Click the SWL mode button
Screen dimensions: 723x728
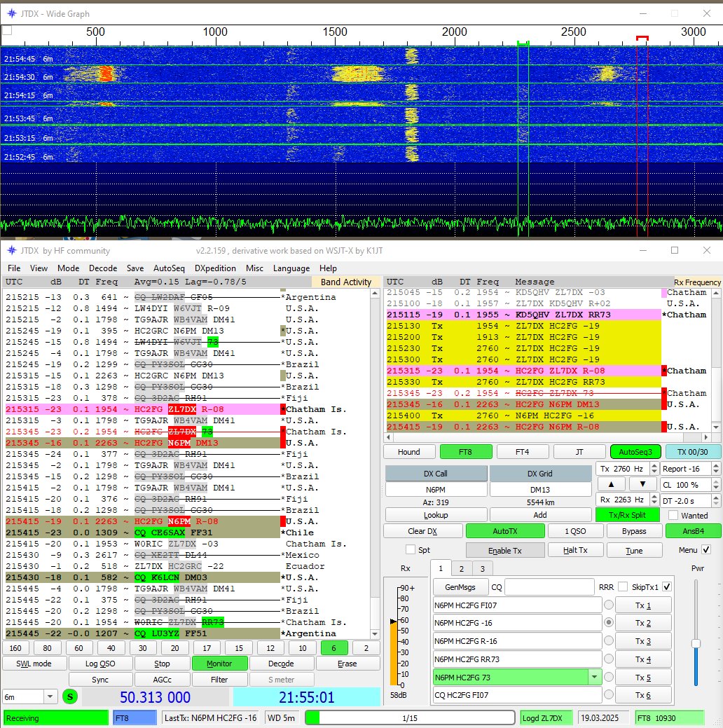34,664
